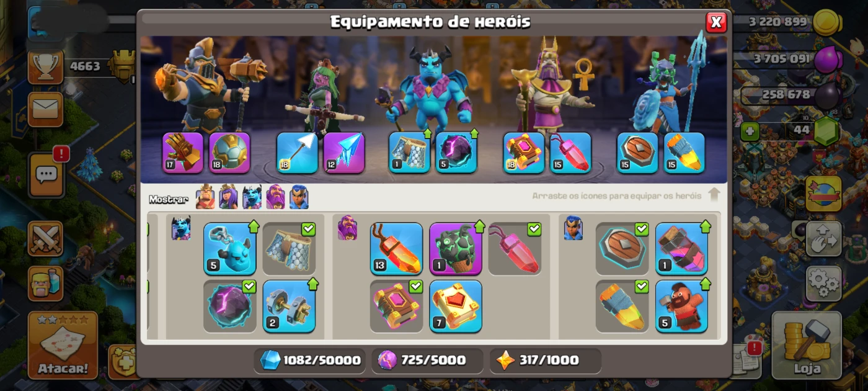Open the chat bubble with notification
The image size is (868, 391).
click(x=46, y=175)
